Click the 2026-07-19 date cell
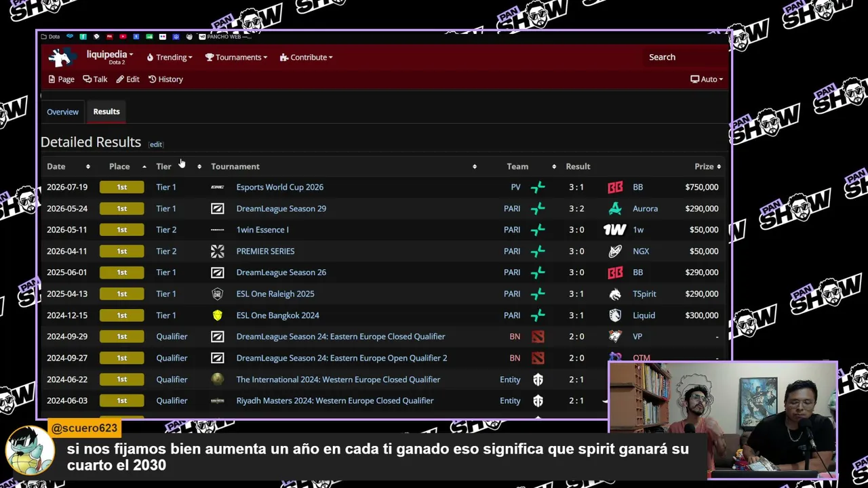The image size is (868, 488). coord(67,187)
